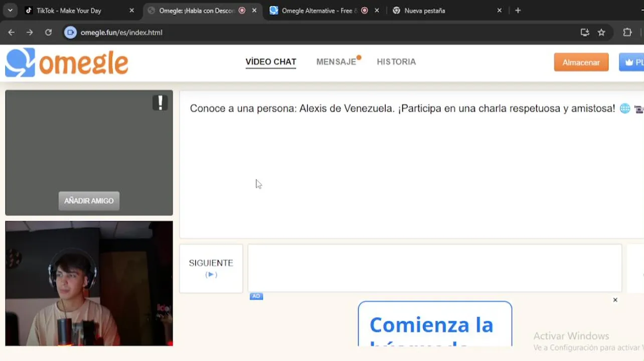Viewport: 644px width, 361px height.
Task: Reload the omegle.fun page
Action: (x=48, y=33)
